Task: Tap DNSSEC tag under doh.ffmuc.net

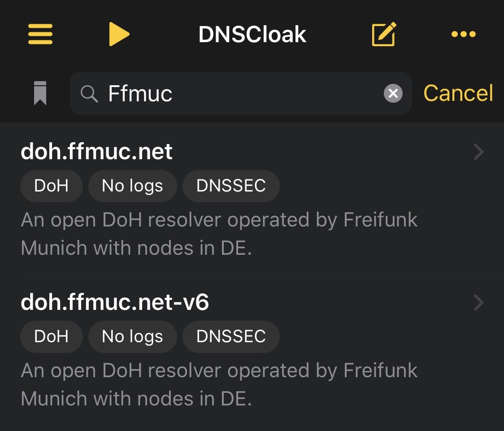Action: point(231,186)
